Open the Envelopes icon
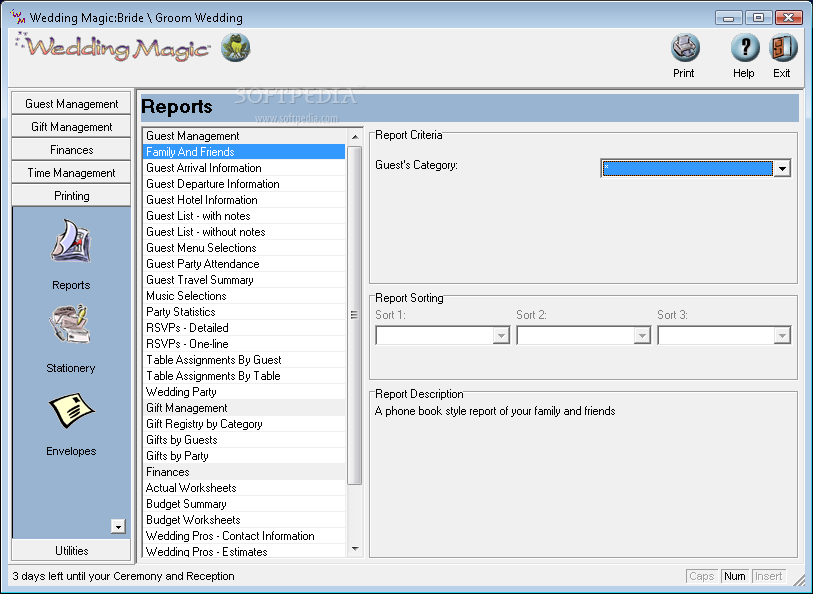The height and width of the screenshot is (594, 813). [x=71, y=411]
